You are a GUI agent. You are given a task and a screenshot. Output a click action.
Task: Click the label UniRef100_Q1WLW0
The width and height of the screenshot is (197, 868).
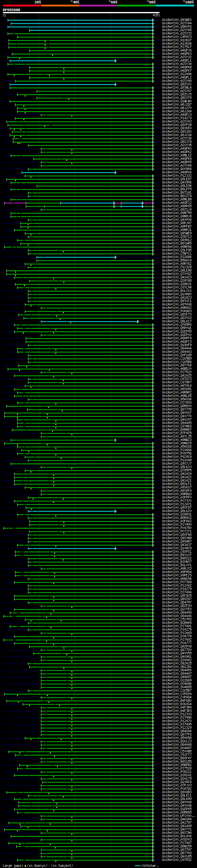177,101
